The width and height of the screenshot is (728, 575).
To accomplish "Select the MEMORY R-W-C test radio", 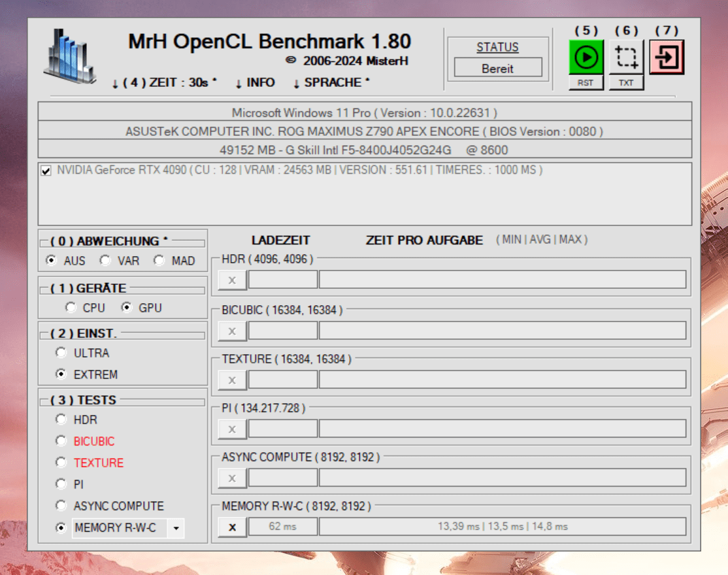I will [61, 528].
